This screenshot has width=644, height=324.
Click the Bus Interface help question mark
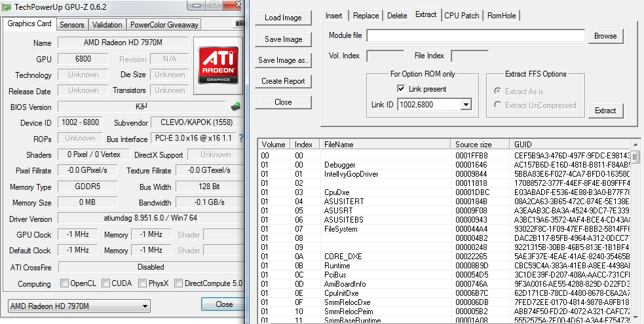(242, 138)
